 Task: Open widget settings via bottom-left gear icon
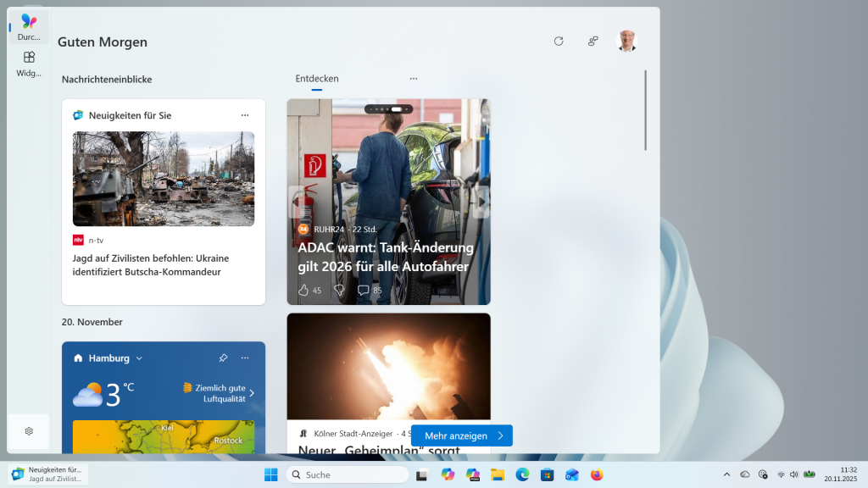tap(28, 431)
